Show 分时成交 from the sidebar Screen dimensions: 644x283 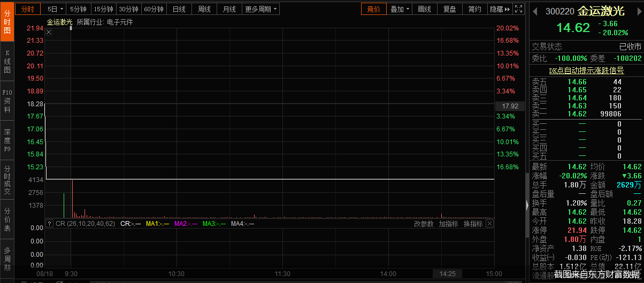7,180
